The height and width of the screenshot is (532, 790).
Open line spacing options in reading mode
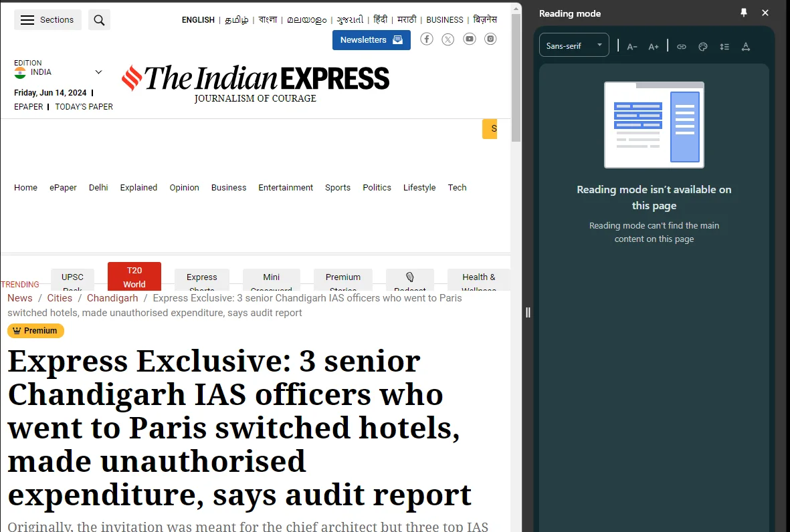click(x=724, y=46)
